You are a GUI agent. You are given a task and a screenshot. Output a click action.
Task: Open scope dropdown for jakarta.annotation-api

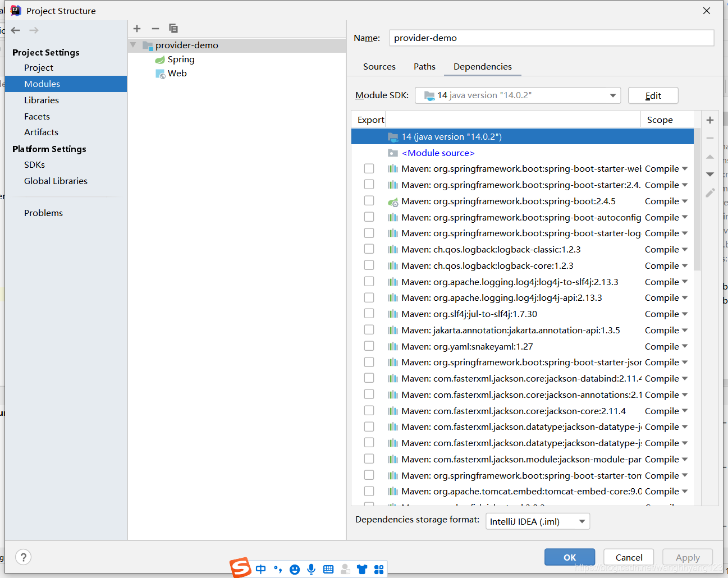(x=685, y=331)
